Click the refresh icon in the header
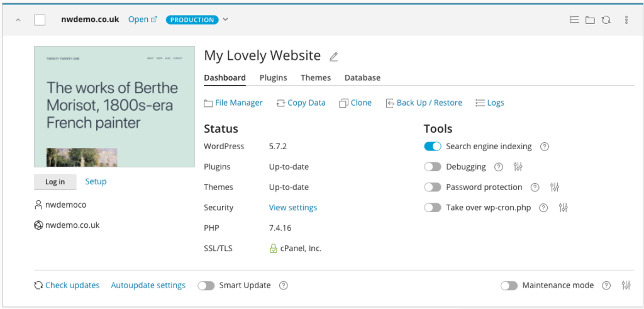Image resolution: width=644 pixels, height=309 pixels. pyautogui.click(x=606, y=20)
